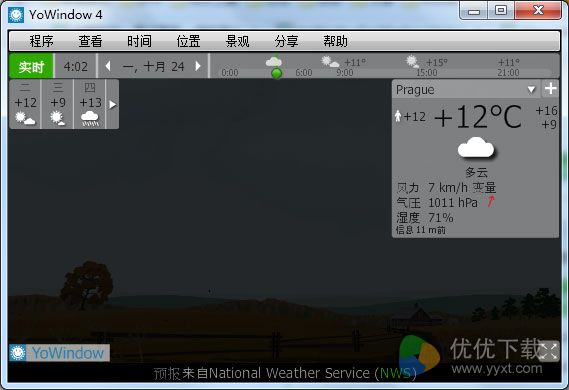Click the rain cloud icon for 四
The height and width of the screenshot is (390, 569).
[90, 119]
